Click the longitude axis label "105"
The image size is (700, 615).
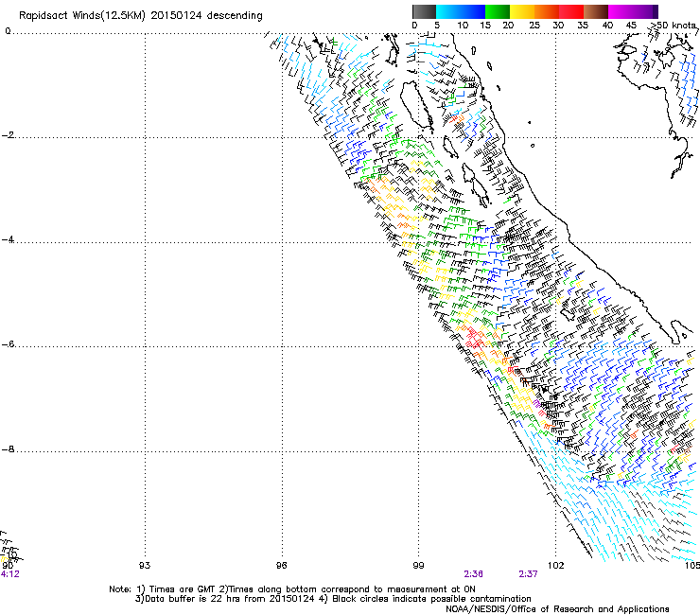tap(692, 566)
